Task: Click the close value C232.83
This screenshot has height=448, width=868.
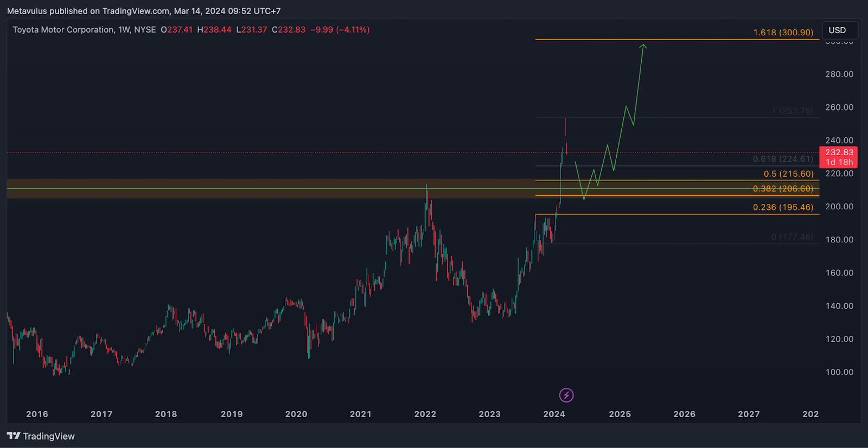Action: (x=289, y=30)
